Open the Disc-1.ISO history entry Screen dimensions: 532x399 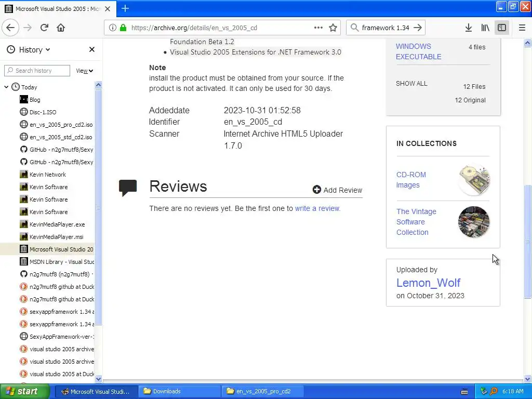(x=43, y=112)
